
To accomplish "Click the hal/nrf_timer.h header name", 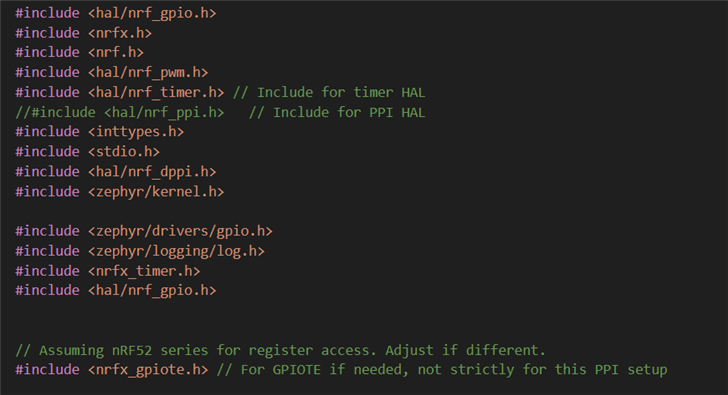I will click(x=156, y=92).
